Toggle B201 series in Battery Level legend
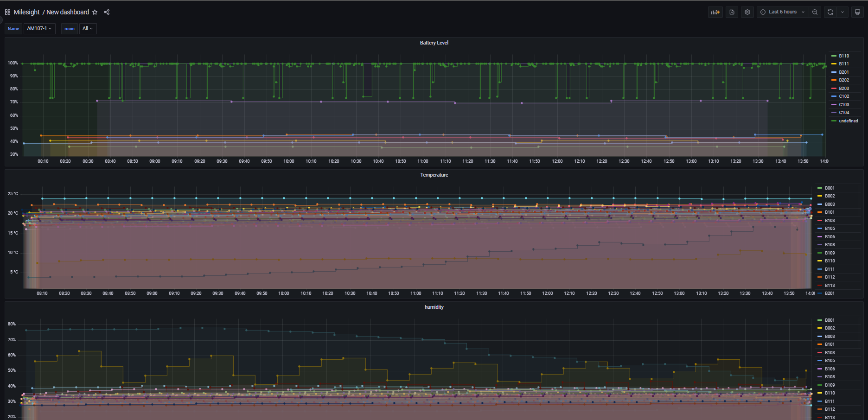Image resolution: width=868 pixels, height=420 pixels. pyautogui.click(x=844, y=72)
